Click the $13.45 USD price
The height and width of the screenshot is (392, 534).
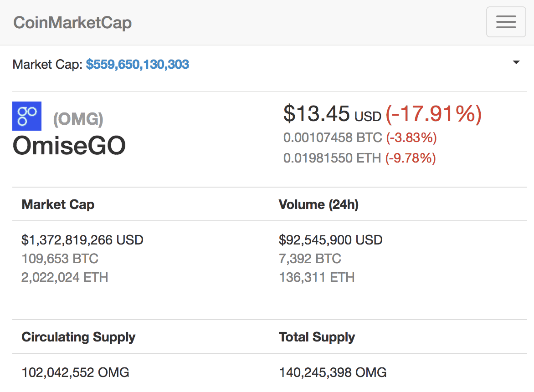332,113
